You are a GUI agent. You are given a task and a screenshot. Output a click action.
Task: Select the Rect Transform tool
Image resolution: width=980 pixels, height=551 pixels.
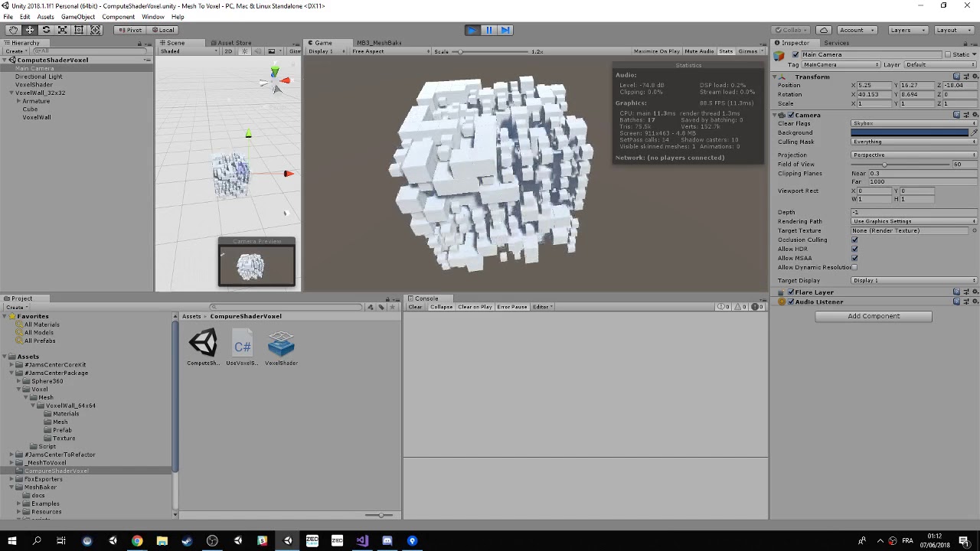79,30
